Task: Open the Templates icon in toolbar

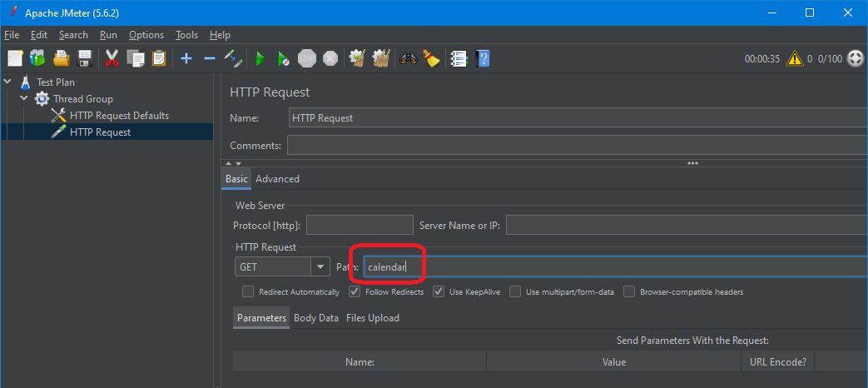Action: click(x=37, y=58)
